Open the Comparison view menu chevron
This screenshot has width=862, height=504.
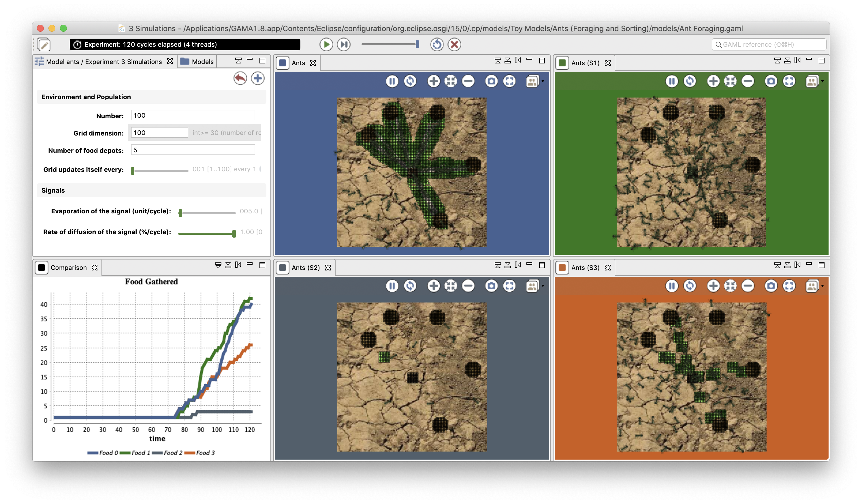click(x=218, y=265)
